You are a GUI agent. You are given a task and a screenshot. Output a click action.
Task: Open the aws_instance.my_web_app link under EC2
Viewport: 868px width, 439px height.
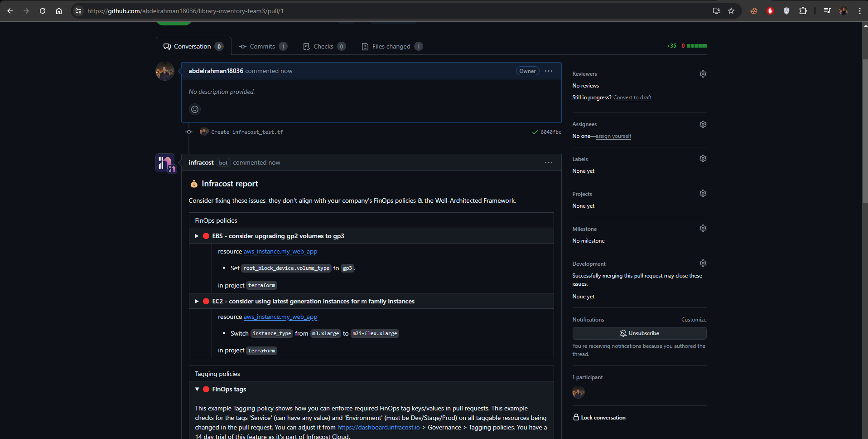[280, 317]
